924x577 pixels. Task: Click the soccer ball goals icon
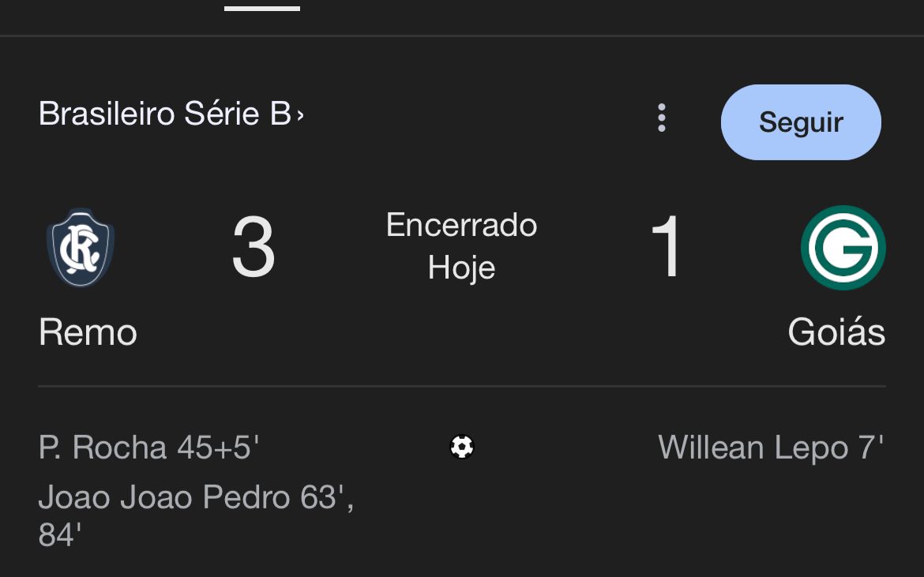pyautogui.click(x=462, y=448)
